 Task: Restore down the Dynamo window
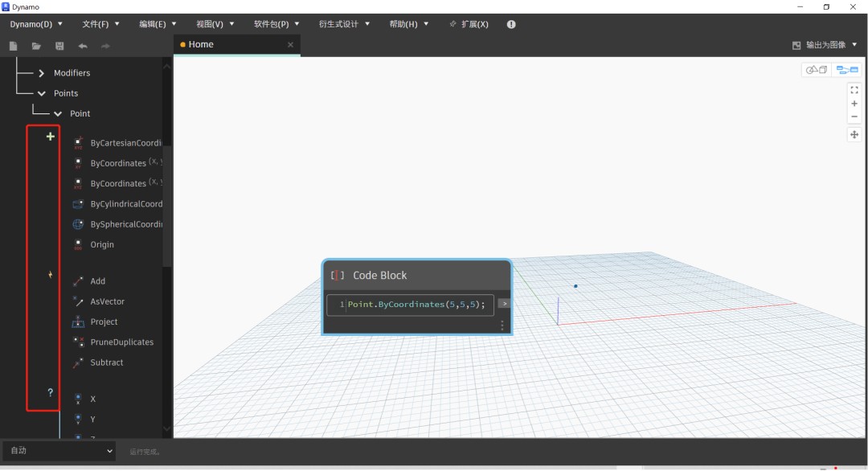pos(826,7)
